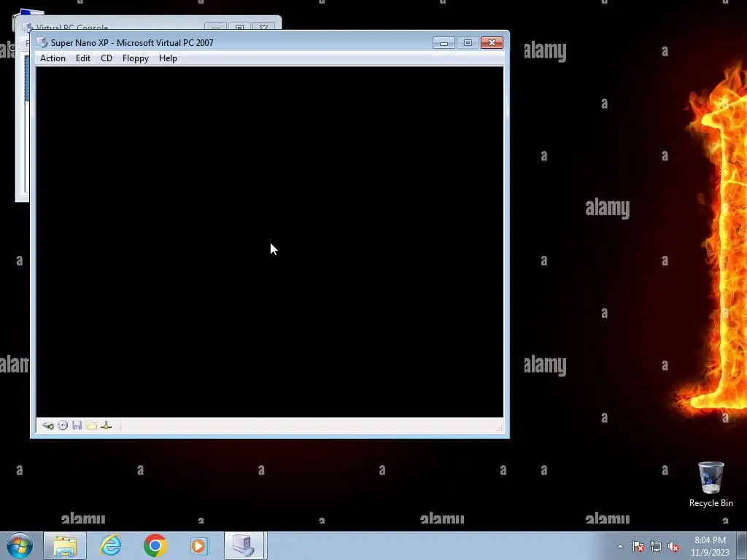Minimize the Super Nano XP window
This screenshot has height=560, width=747.
point(444,43)
